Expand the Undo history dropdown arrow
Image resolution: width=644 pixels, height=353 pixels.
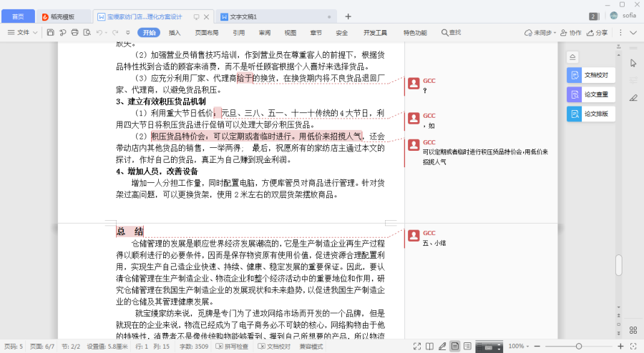(106, 32)
